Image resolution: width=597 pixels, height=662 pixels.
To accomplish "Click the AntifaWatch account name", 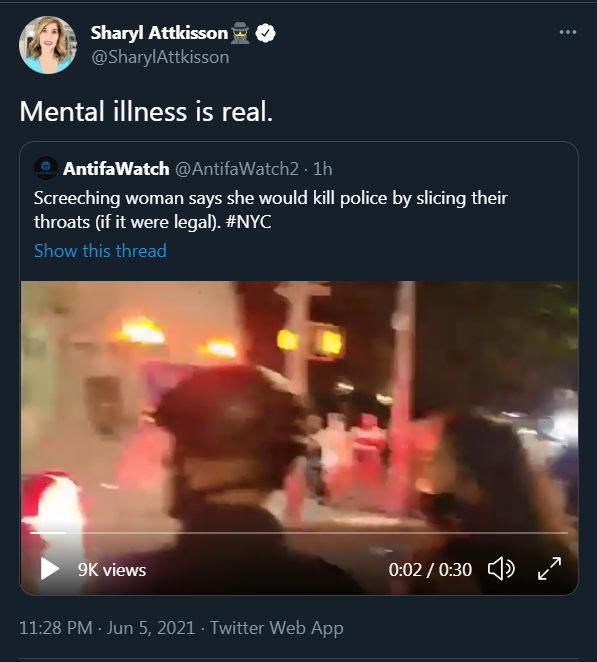I will tap(116, 169).
